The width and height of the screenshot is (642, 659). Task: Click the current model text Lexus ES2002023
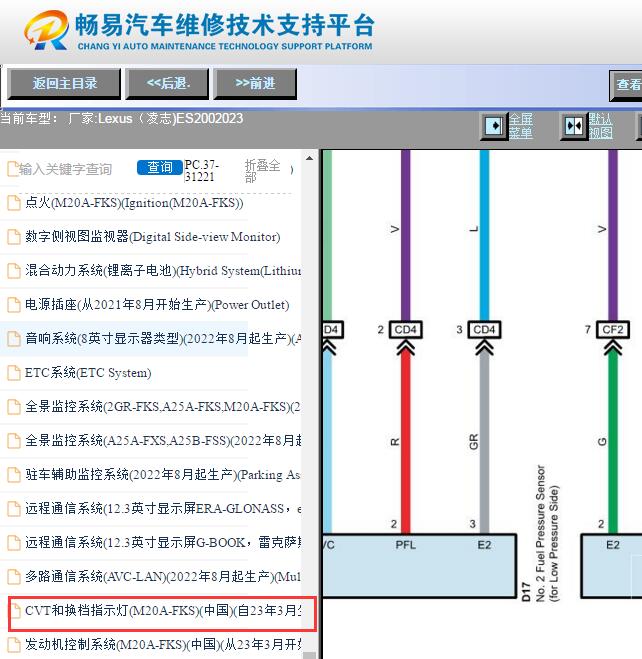[122, 119]
